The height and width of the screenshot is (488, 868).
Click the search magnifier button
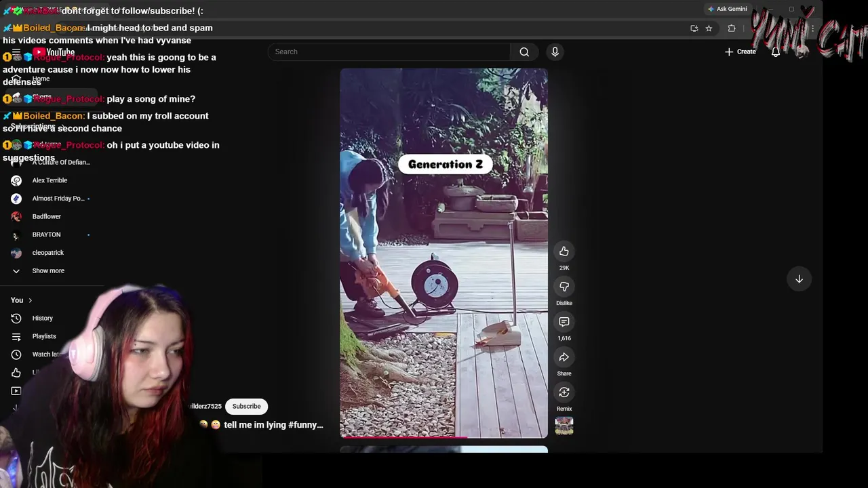524,52
